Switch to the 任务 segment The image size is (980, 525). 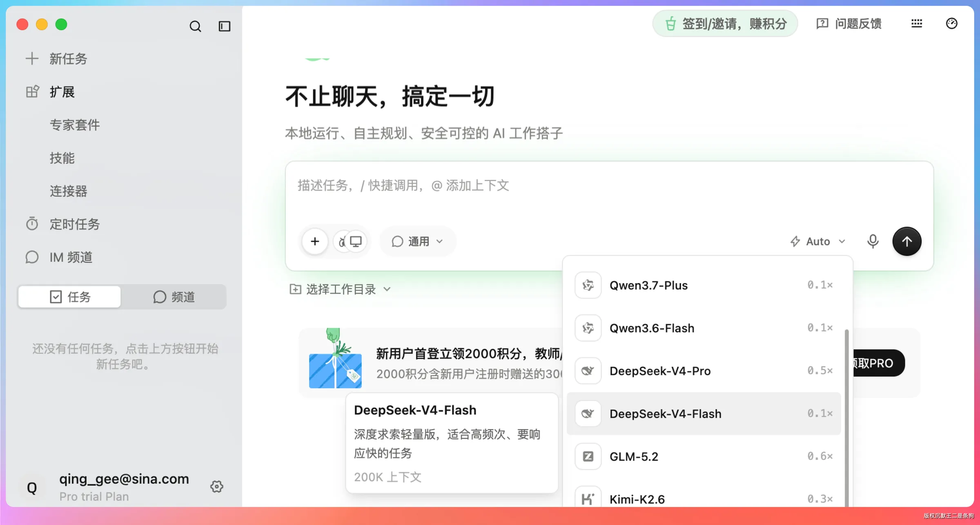70,297
